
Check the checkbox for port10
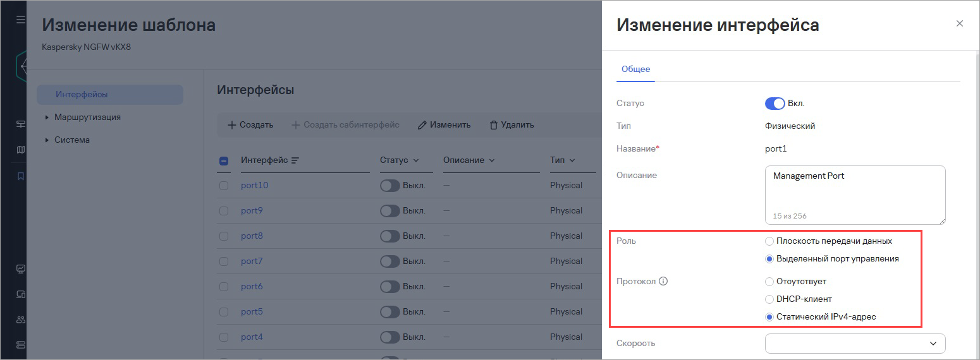coord(224,186)
